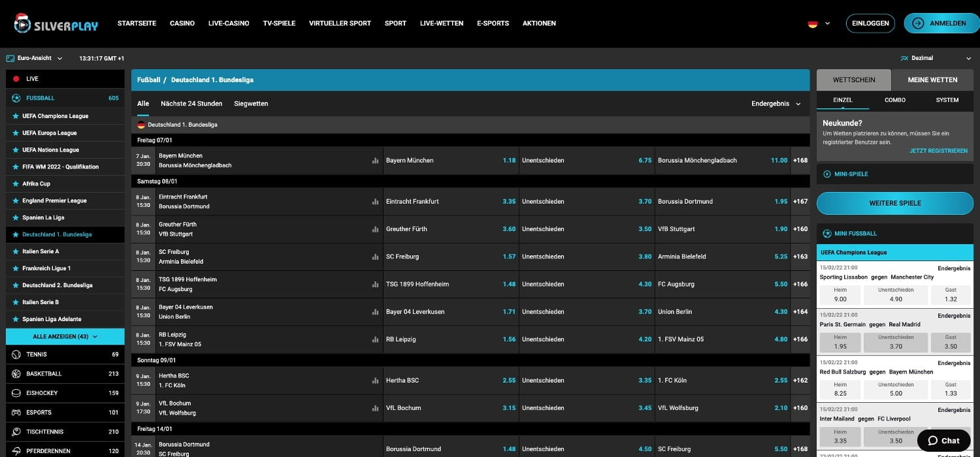Expand Alle Anzeigen (43) leagues list

[x=65, y=337]
